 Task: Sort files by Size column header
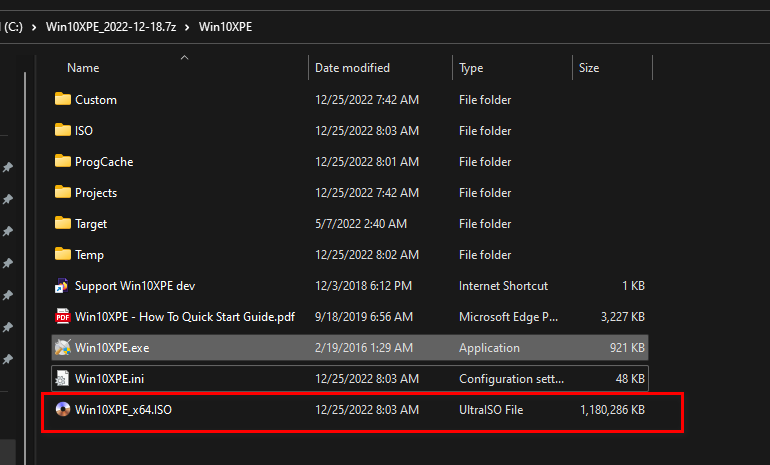click(x=589, y=68)
